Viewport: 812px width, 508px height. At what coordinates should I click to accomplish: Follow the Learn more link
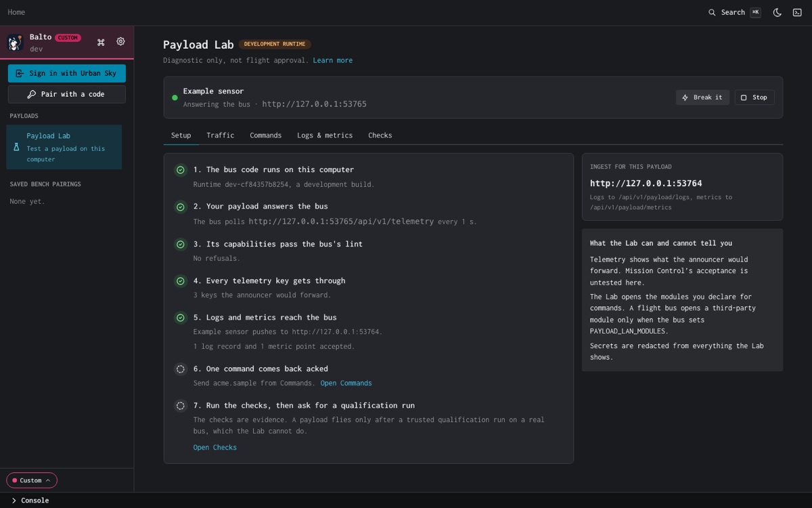click(x=333, y=60)
